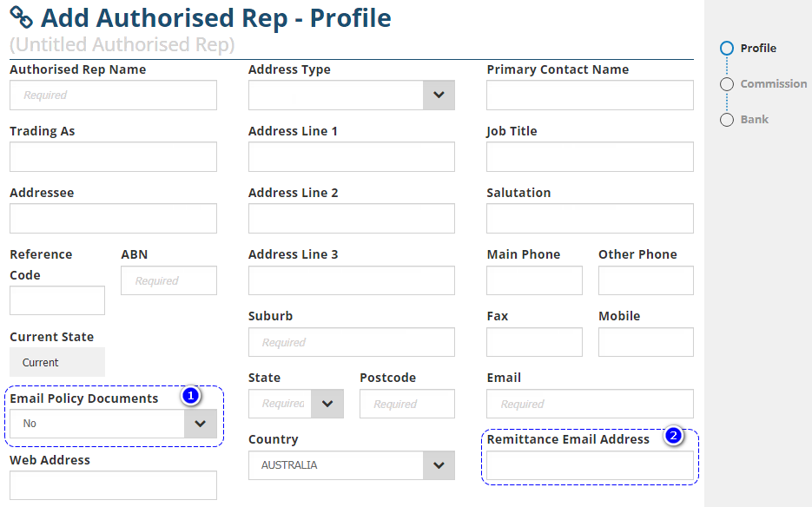812x507 pixels.
Task: Expand the Email Policy Documents dropdown
Action: (x=201, y=424)
